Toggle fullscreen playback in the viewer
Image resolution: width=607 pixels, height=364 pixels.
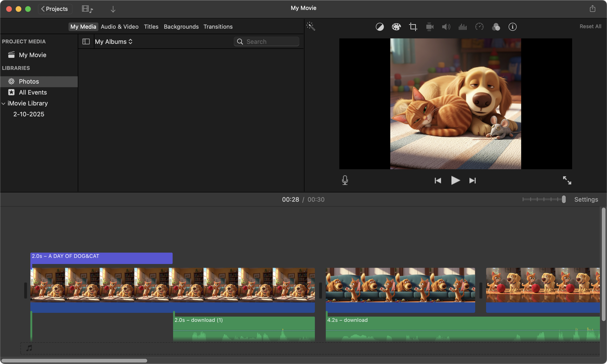[x=567, y=180]
